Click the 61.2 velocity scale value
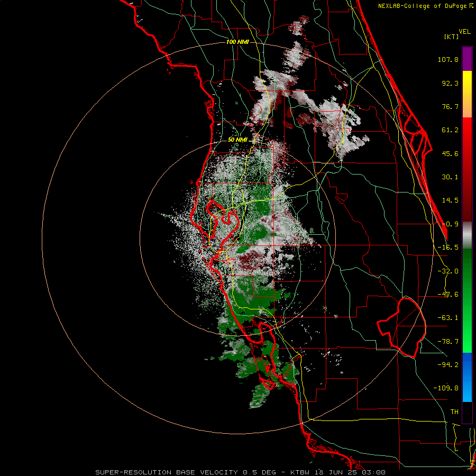The height and width of the screenshot is (476, 476). click(450, 130)
